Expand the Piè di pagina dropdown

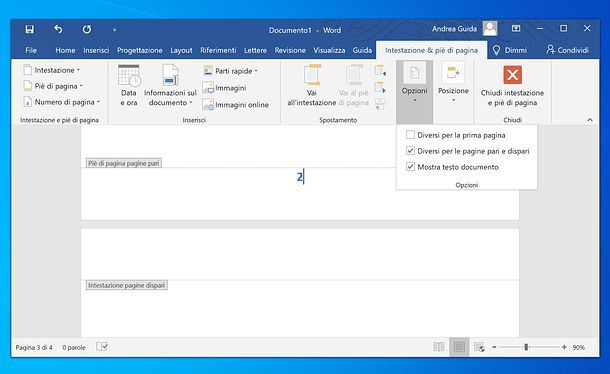53,86
